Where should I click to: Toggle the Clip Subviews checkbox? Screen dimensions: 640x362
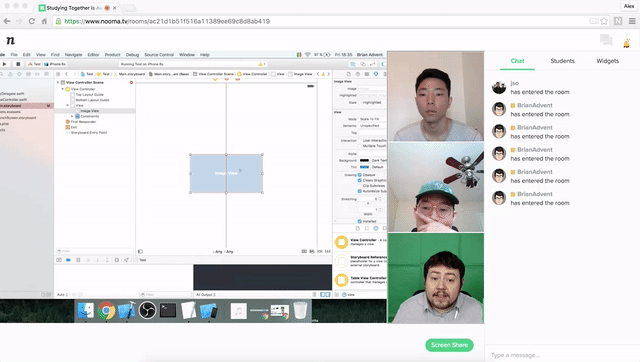pyautogui.click(x=360, y=185)
